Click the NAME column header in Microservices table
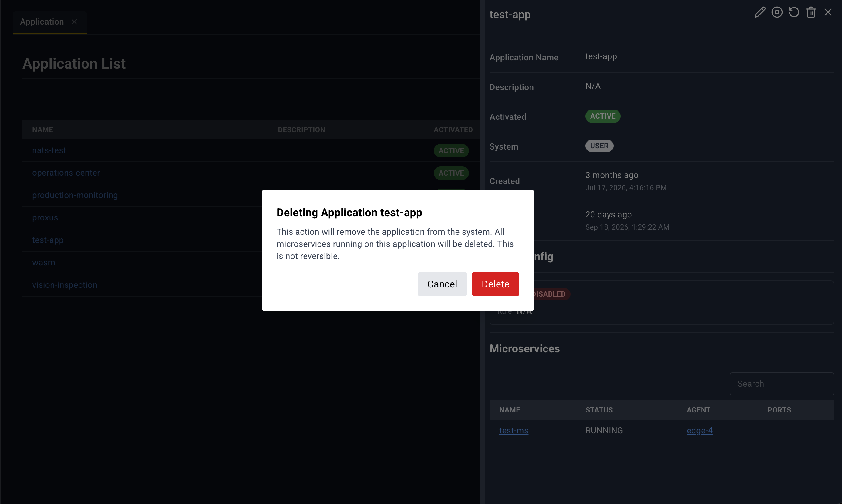Screen dimensions: 842x504 point(510,410)
